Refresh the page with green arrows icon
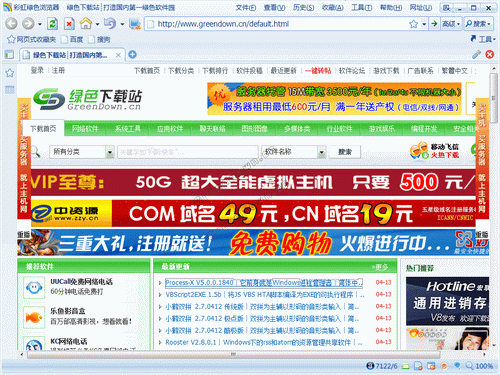Viewport: 500px width, 375px height. [x=52, y=24]
